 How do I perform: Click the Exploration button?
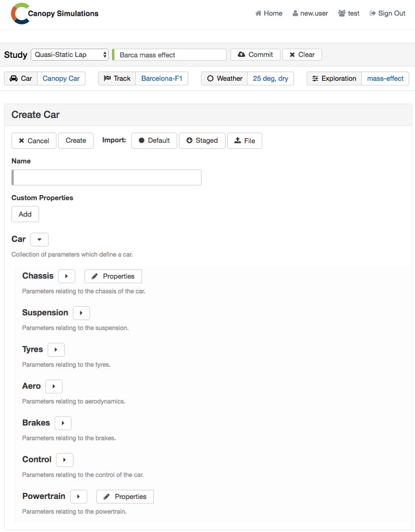coord(334,78)
